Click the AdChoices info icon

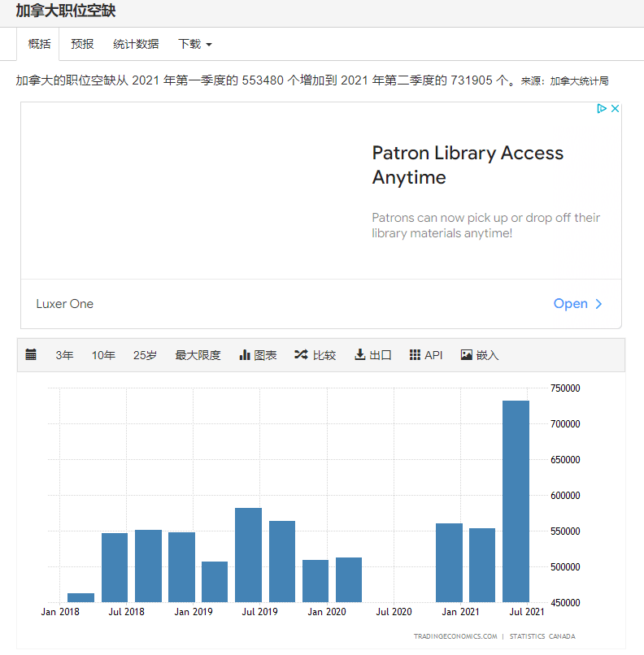point(602,109)
